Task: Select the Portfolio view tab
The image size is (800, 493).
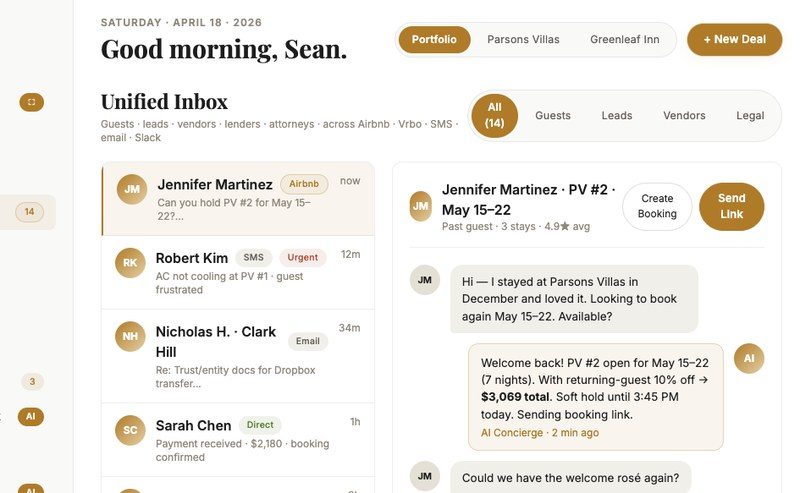Action: click(434, 39)
